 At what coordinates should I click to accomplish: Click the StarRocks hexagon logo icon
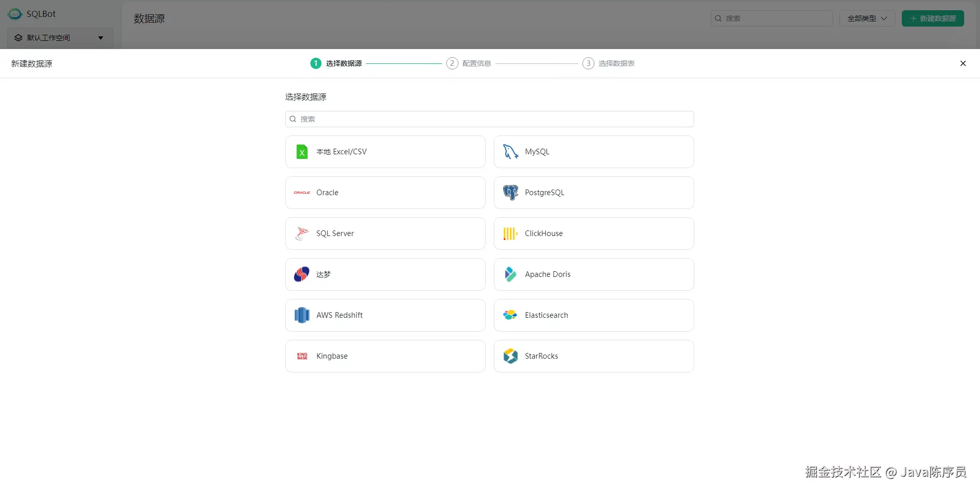click(511, 356)
